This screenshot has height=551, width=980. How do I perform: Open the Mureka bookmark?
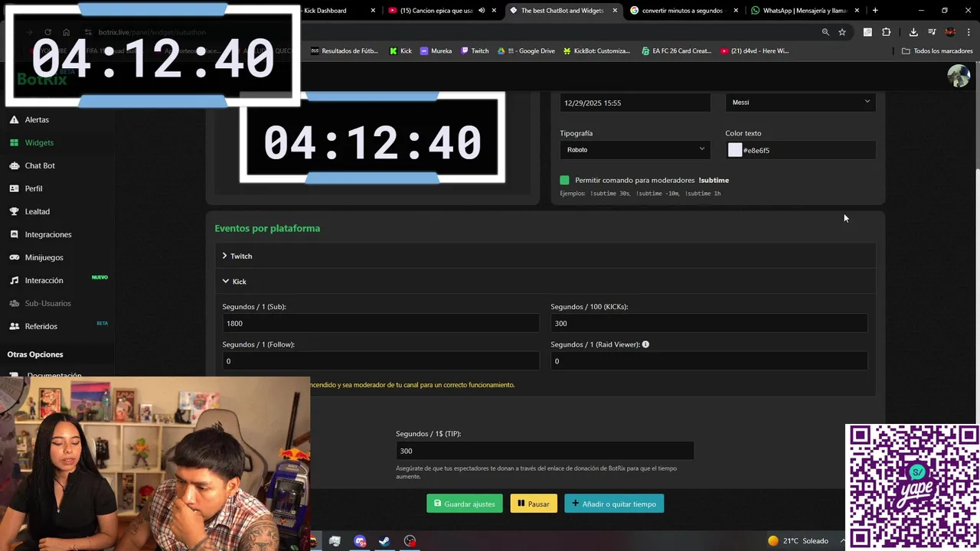[436, 51]
